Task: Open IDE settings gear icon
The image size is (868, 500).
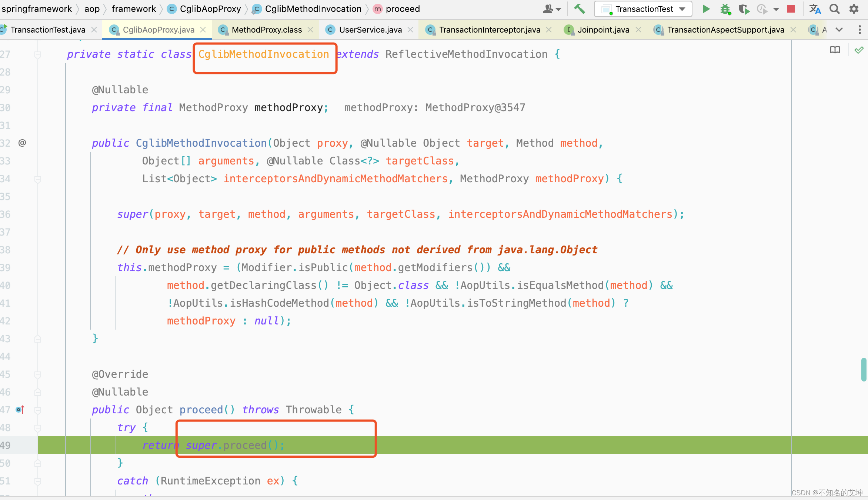Action: point(854,9)
